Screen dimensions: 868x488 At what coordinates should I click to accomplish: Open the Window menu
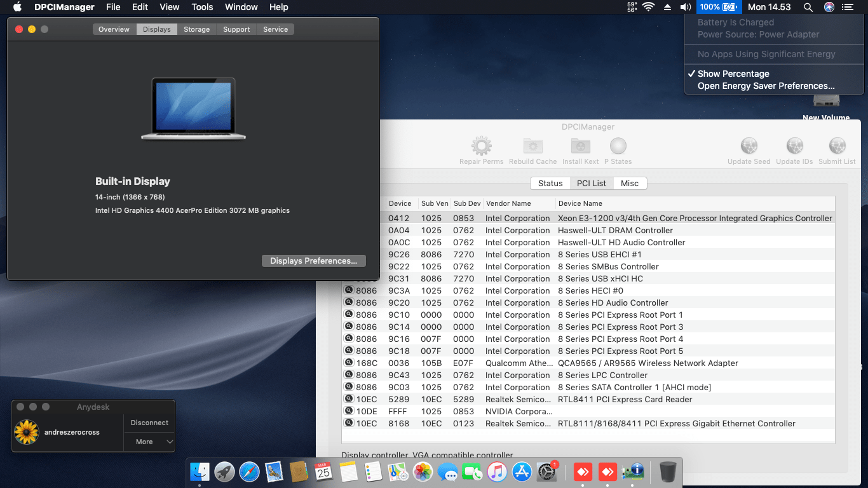(241, 7)
